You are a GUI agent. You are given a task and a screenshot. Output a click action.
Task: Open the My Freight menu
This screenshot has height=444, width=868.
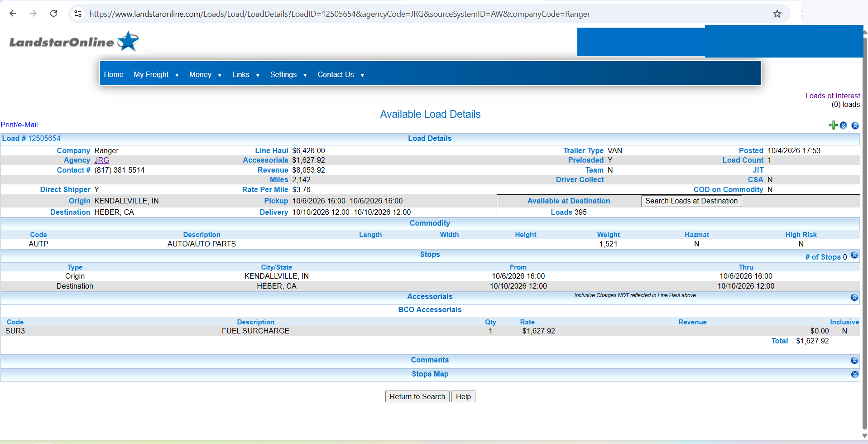click(151, 74)
